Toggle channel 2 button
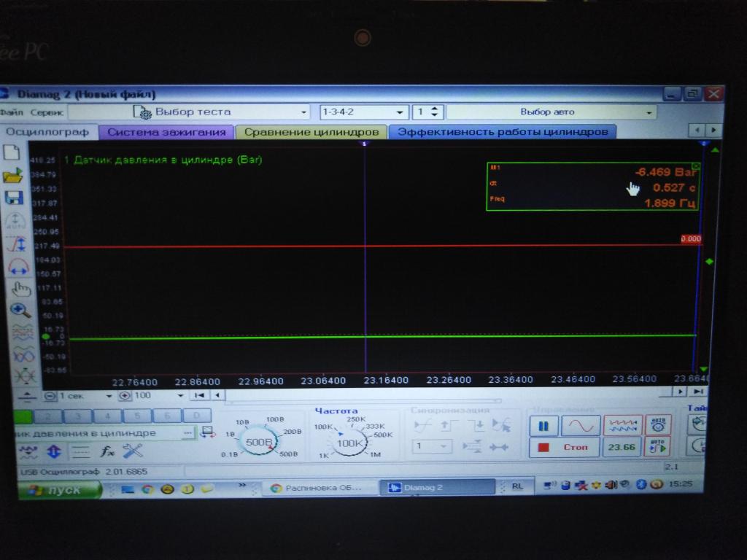This screenshot has height=560, width=747. tap(48, 416)
